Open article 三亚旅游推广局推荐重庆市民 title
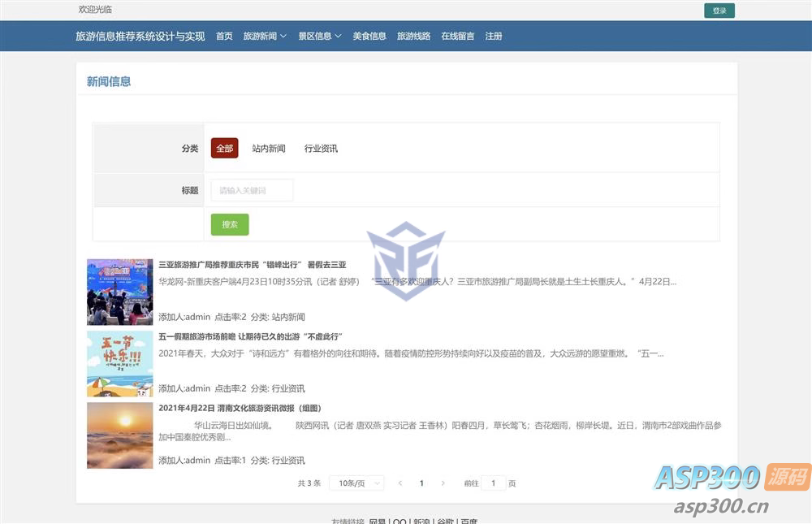812x524 pixels. tap(253, 264)
